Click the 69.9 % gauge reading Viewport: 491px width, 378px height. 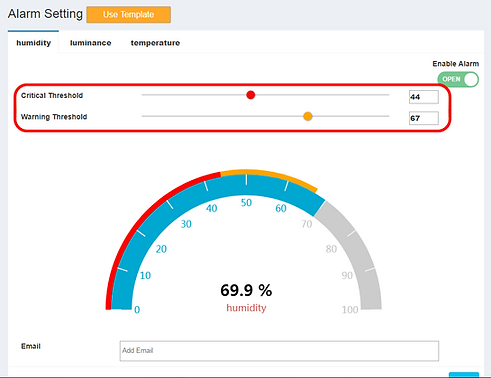tap(246, 290)
